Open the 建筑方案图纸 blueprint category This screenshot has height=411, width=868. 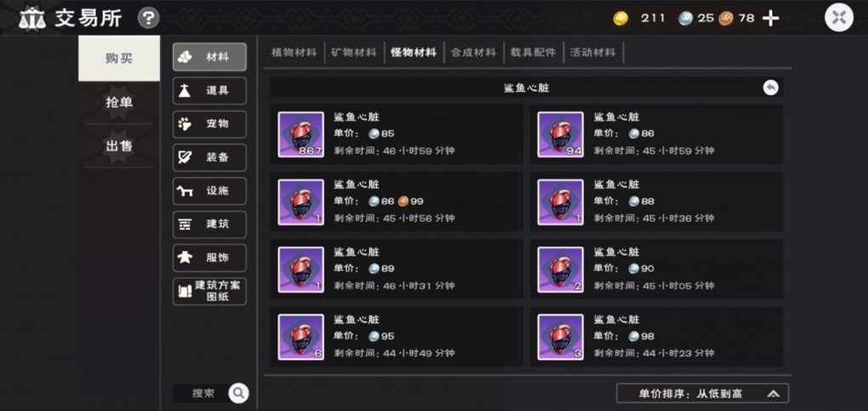coord(209,291)
